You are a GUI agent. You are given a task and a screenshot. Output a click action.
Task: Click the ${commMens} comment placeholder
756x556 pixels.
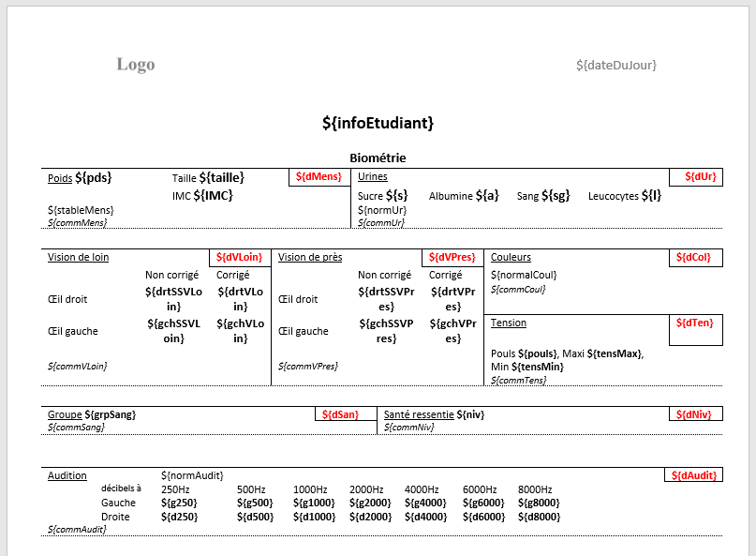[78, 222]
